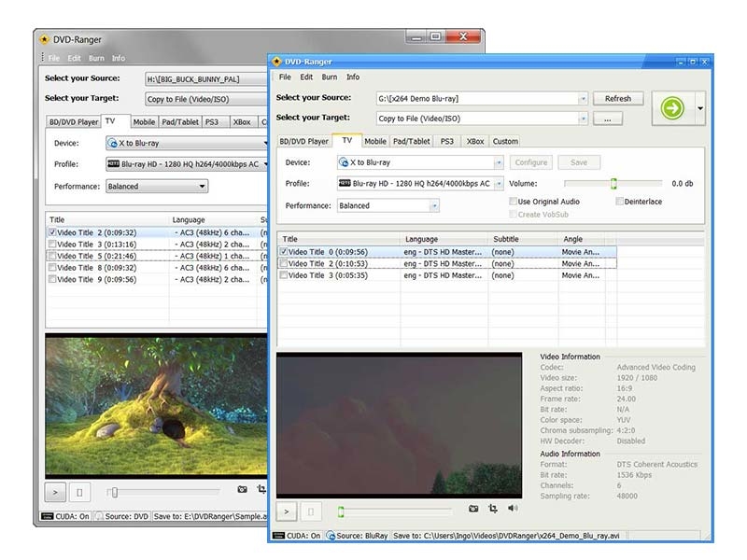
Task: Click camera snapshot icon in back window
Action: click(x=242, y=489)
